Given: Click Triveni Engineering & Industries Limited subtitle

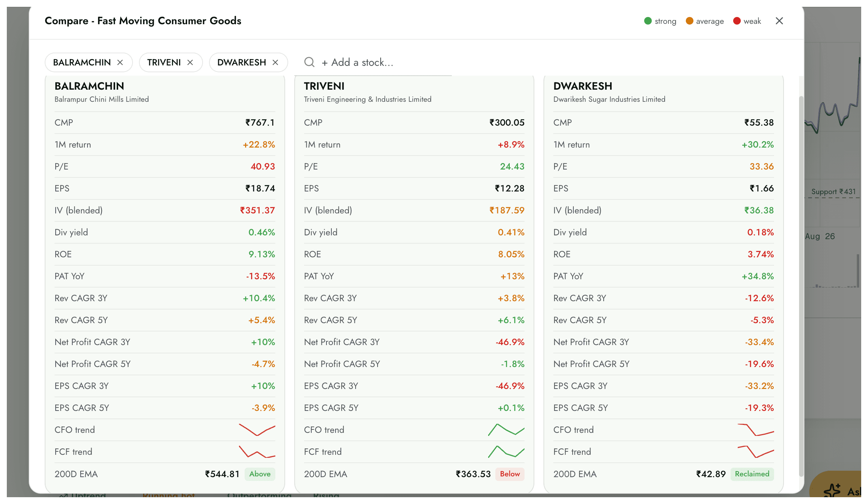Looking at the screenshot, I should pos(368,99).
